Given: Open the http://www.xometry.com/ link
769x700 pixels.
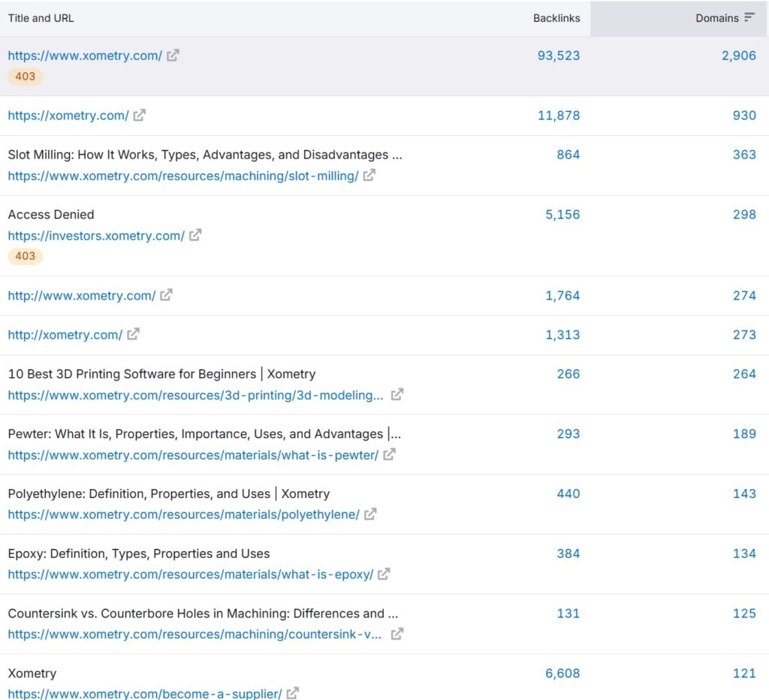Looking at the screenshot, I should 82,295.
